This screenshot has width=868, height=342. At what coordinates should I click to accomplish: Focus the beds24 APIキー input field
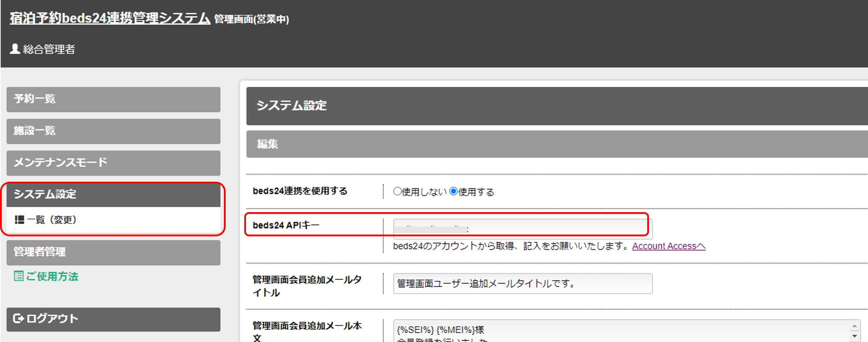tap(522, 229)
